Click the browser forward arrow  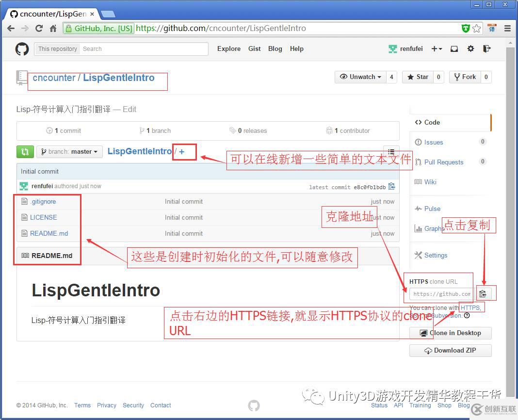point(25,29)
